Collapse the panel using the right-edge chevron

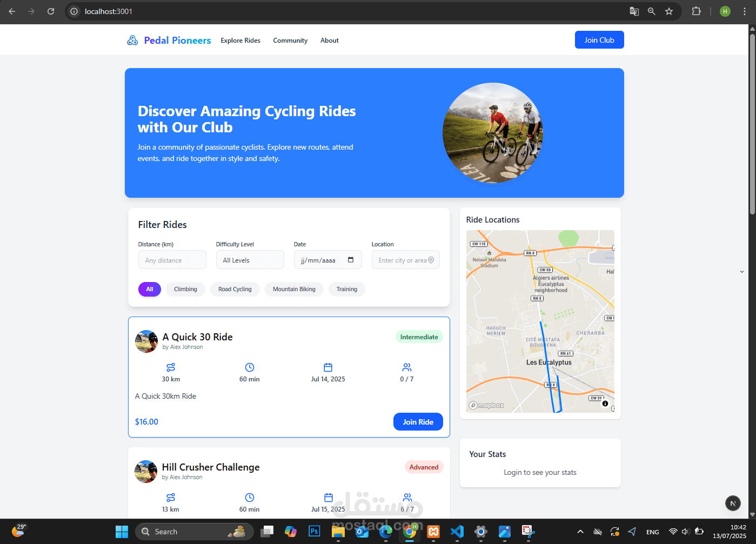742,272
